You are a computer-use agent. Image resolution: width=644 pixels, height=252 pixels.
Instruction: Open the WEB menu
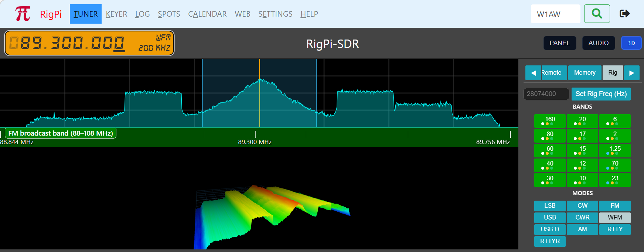click(x=242, y=14)
